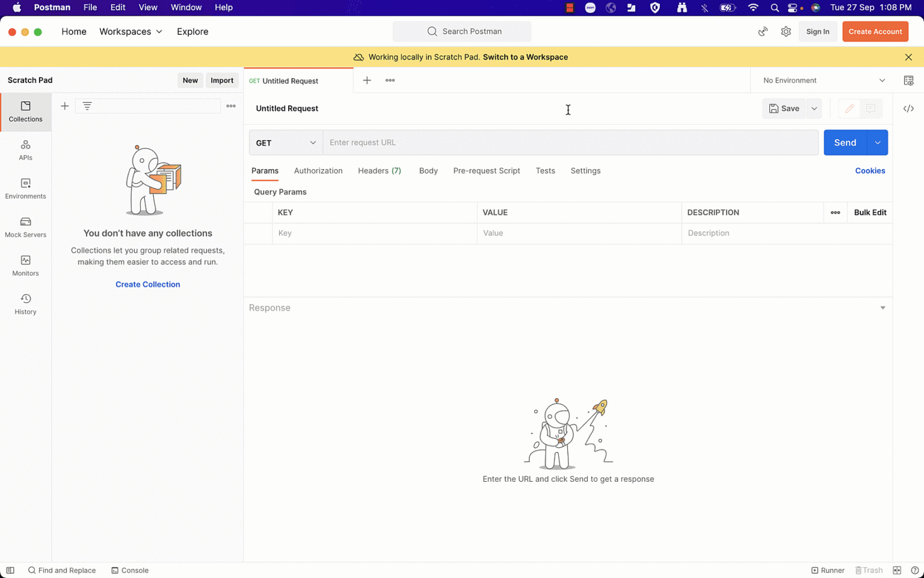The height and width of the screenshot is (578, 924).
Task: Open Find and Replace
Action: 62,570
